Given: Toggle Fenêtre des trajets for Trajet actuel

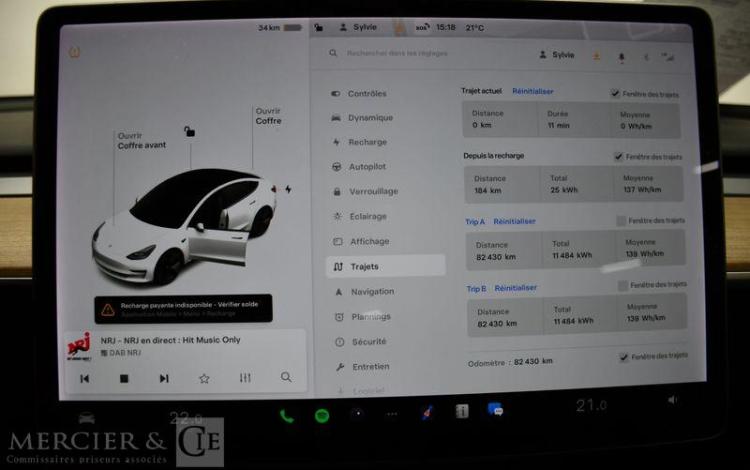Looking at the screenshot, I should point(615,93).
